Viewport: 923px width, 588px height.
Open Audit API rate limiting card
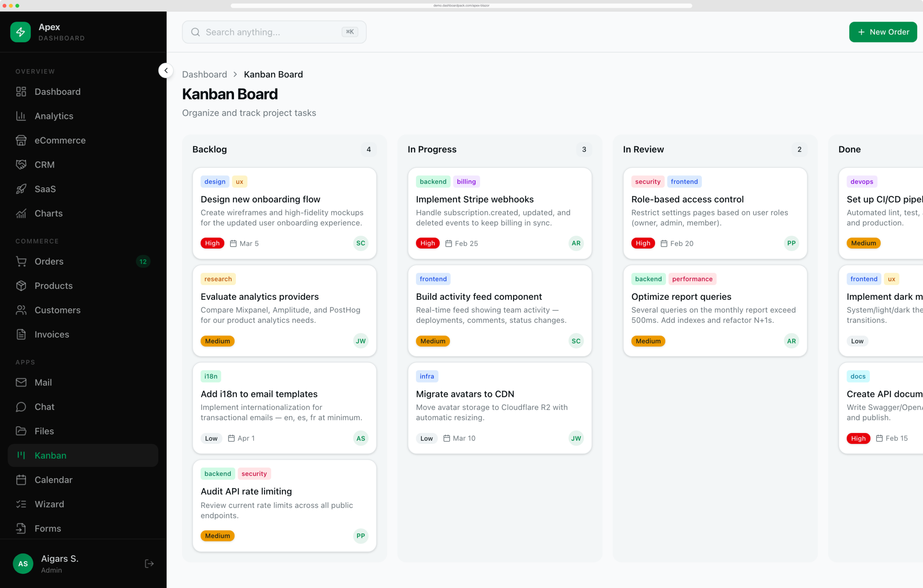click(284, 505)
